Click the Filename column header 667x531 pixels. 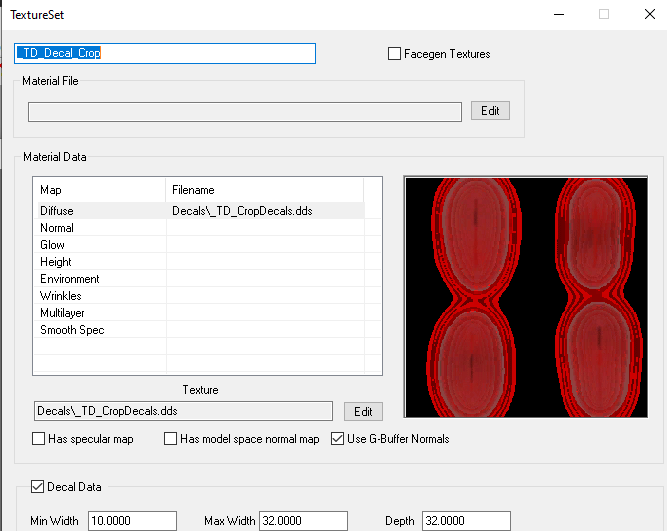[265, 190]
